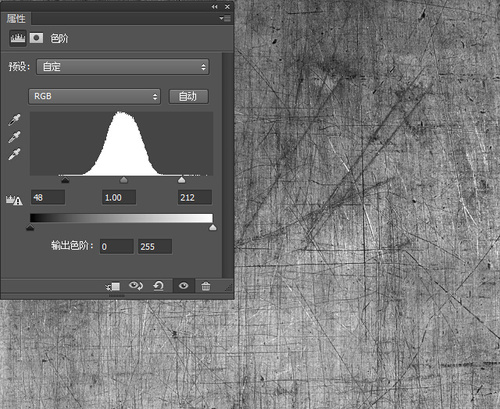Select the layer mask icon
This screenshot has height=409, width=500.
click(x=36, y=38)
